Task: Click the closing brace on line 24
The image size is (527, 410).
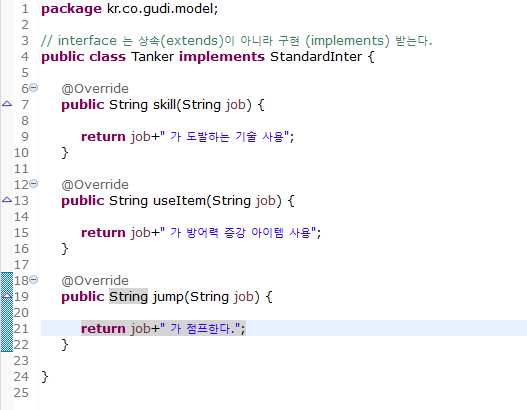Action: (x=45, y=377)
